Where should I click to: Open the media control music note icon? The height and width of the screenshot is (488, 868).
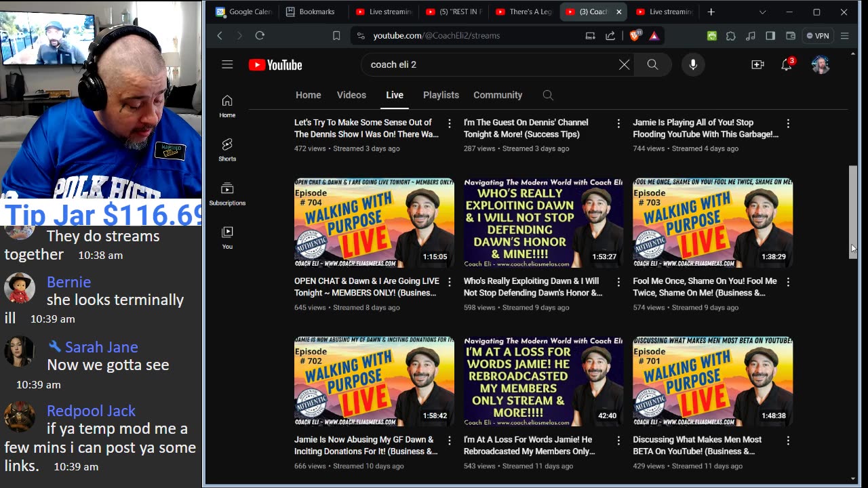pyautogui.click(x=751, y=36)
